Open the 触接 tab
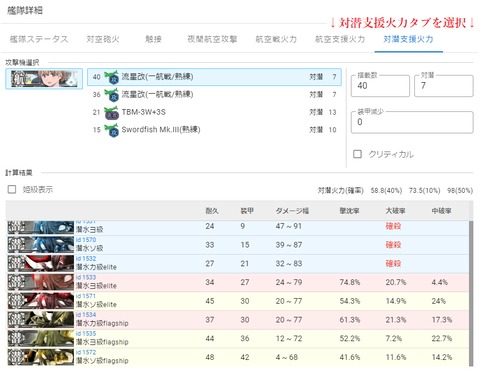The width and height of the screenshot is (480, 372). coord(153,39)
